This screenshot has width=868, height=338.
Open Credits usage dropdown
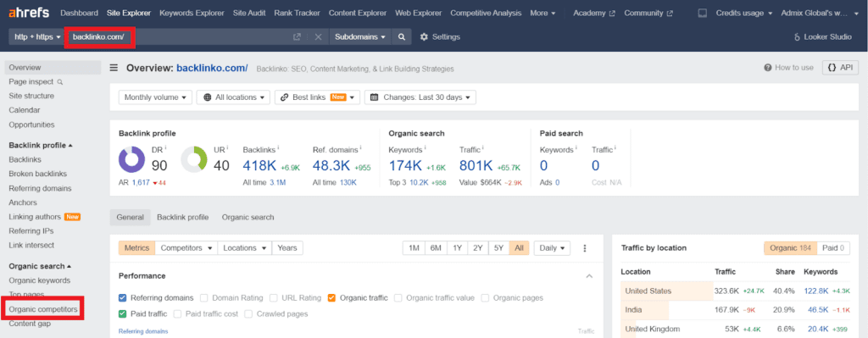[744, 13]
